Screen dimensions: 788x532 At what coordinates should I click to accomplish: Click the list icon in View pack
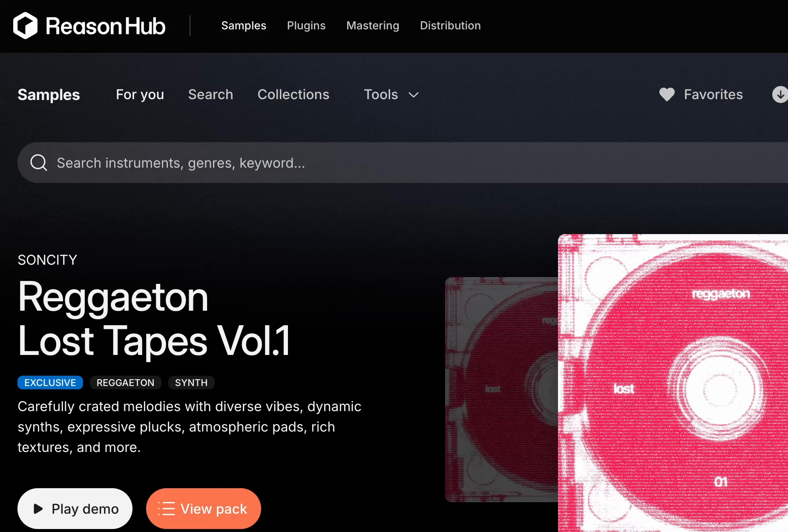click(x=167, y=509)
